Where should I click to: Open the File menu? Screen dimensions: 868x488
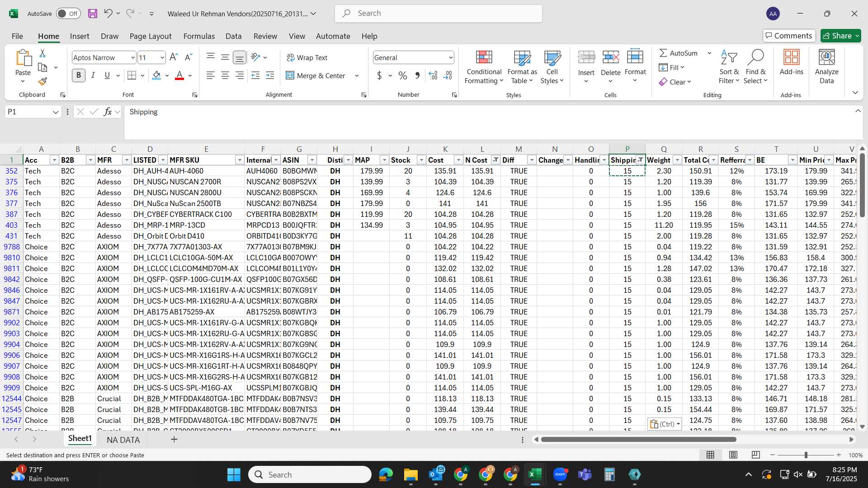coord(17,36)
